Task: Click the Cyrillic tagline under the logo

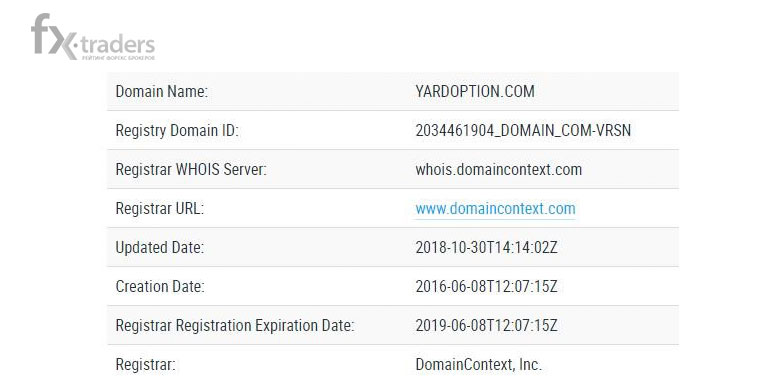Action: [x=118, y=58]
